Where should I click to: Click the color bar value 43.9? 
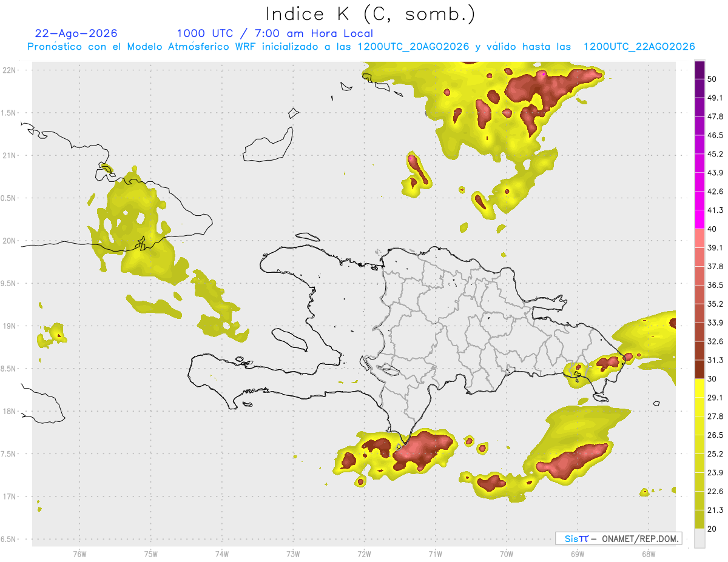(x=715, y=173)
